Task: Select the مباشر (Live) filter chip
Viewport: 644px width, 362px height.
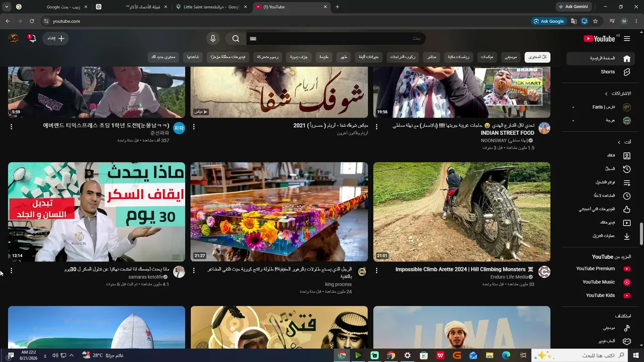Action: coord(432,57)
